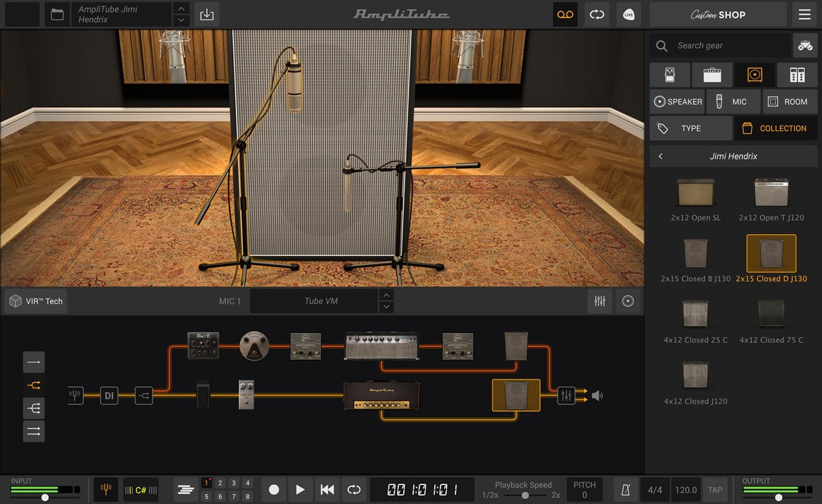822x504 pixels.
Task: Tap tempo with the TAP button
Action: 715,490
